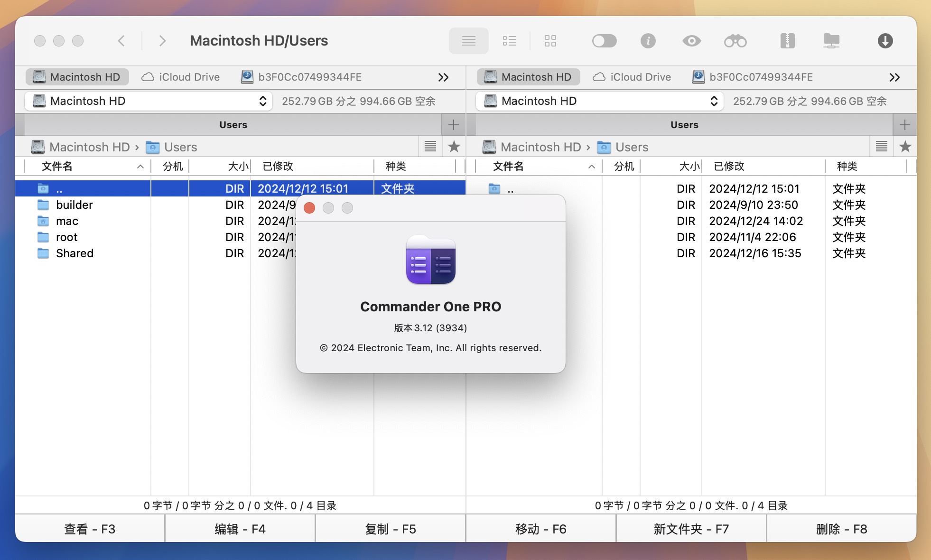Select right pane row dated 2024/9/10 23:50
931x560 pixels.
pyautogui.click(x=691, y=205)
